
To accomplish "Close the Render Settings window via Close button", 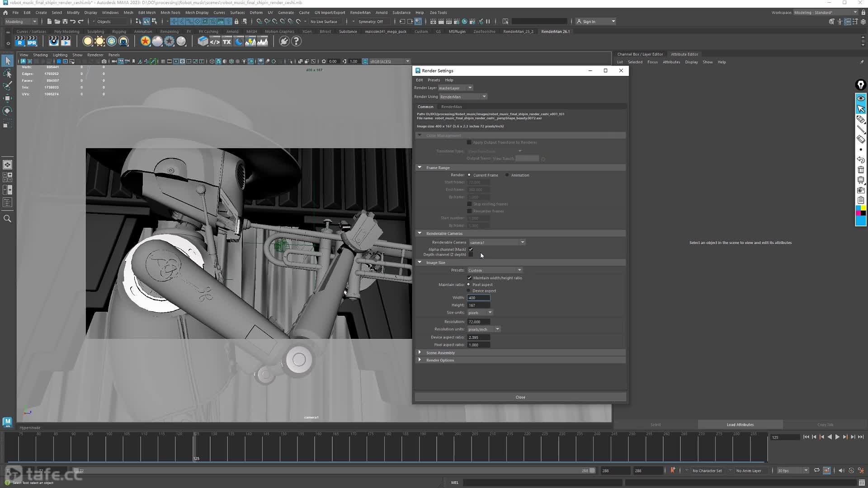I will [520, 397].
